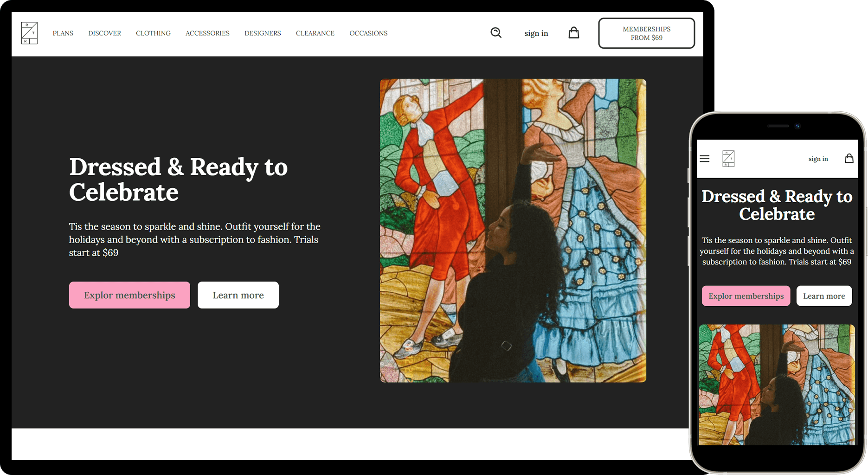The image size is (868, 475).
Task: Select Designers in the top navigation
Action: point(263,33)
